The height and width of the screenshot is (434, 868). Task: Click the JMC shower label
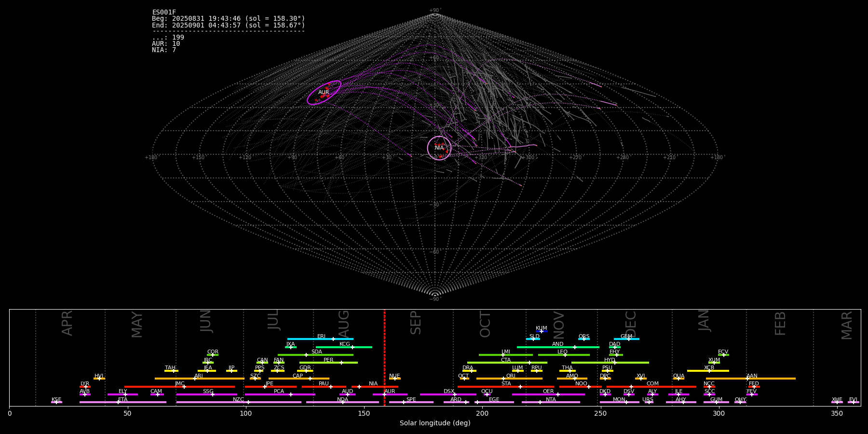[x=180, y=384]
